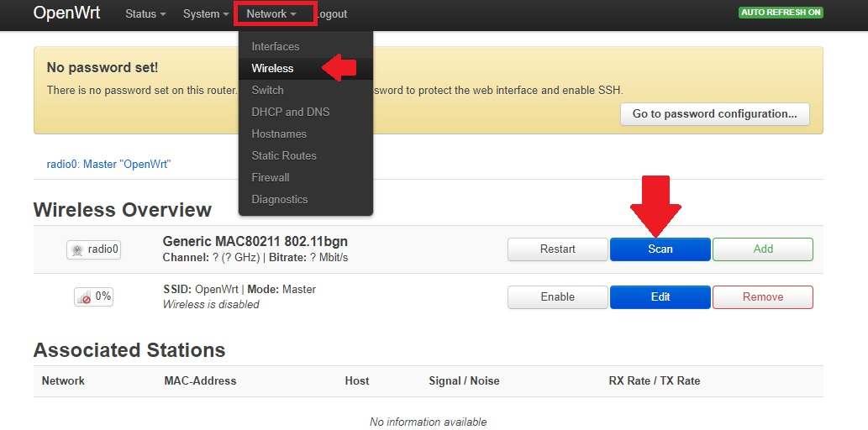Viewport: 868px width, 430px height.
Task: Click the 0% signal strength icon
Action: tap(83, 296)
